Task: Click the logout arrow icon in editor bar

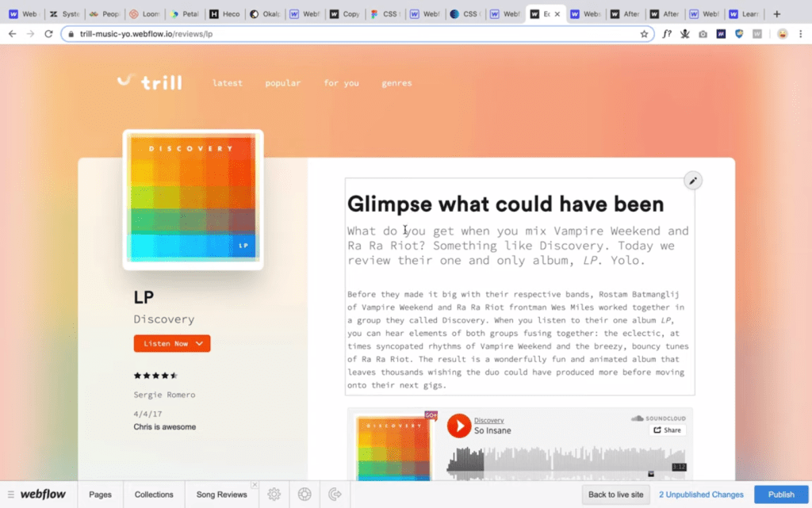Action: point(335,495)
